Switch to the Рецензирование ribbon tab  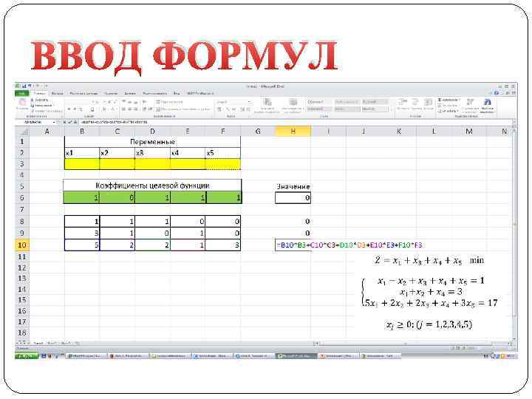154,93
